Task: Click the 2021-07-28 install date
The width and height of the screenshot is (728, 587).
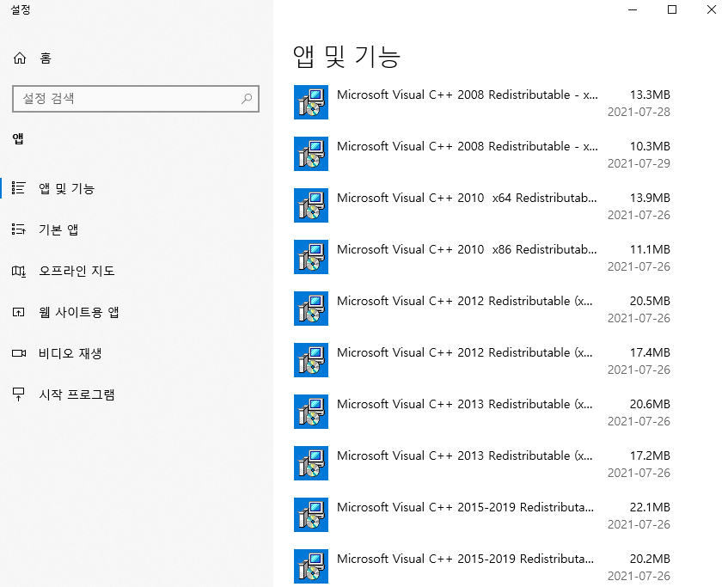Action: pos(639,112)
